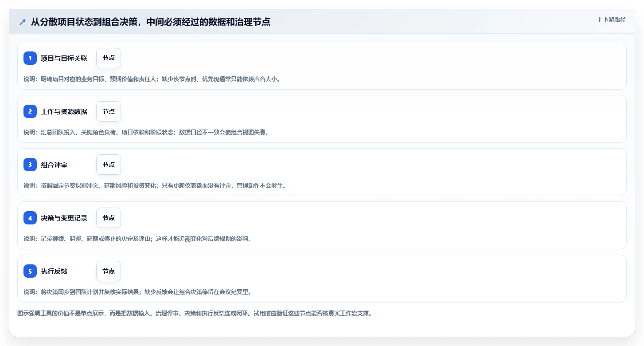Click the header title 从分散项目状态到组合决策

(151, 22)
